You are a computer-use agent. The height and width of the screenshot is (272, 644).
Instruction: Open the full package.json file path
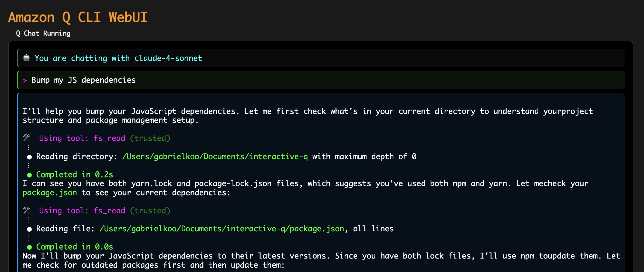click(x=222, y=229)
